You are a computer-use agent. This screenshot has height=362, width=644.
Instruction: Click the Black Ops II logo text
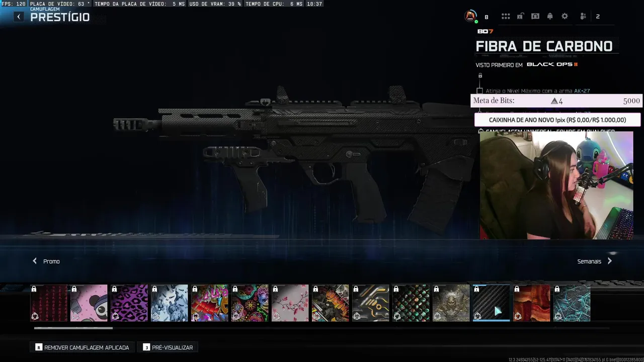[552, 64]
